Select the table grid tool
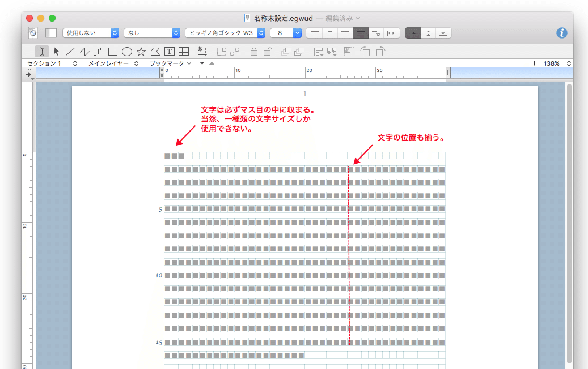588x369 pixels. 184,52
